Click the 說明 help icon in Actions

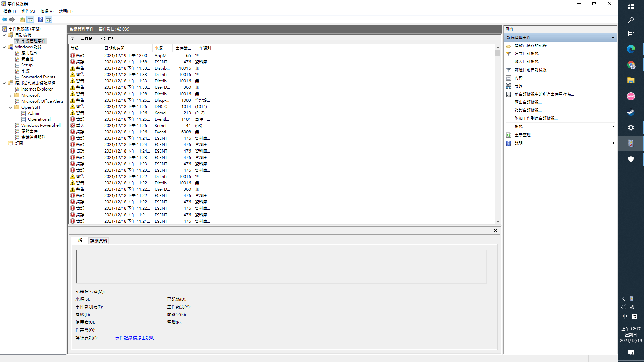pyautogui.click(x=508, y=143)
